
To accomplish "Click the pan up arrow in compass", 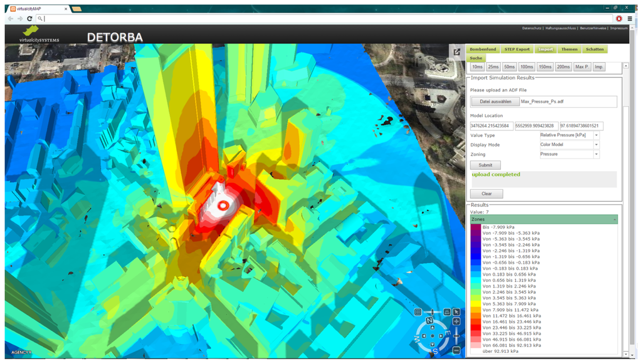I will coord(433,327).
